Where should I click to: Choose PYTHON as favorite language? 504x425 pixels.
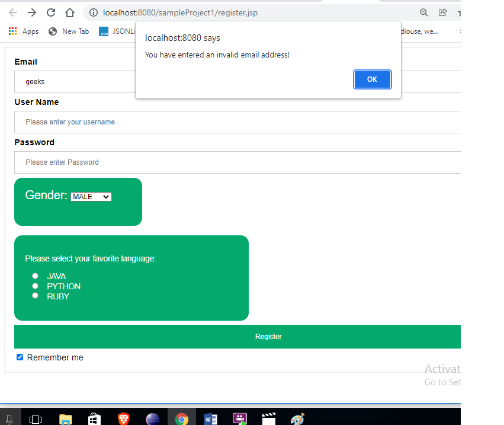pos(36,286)
